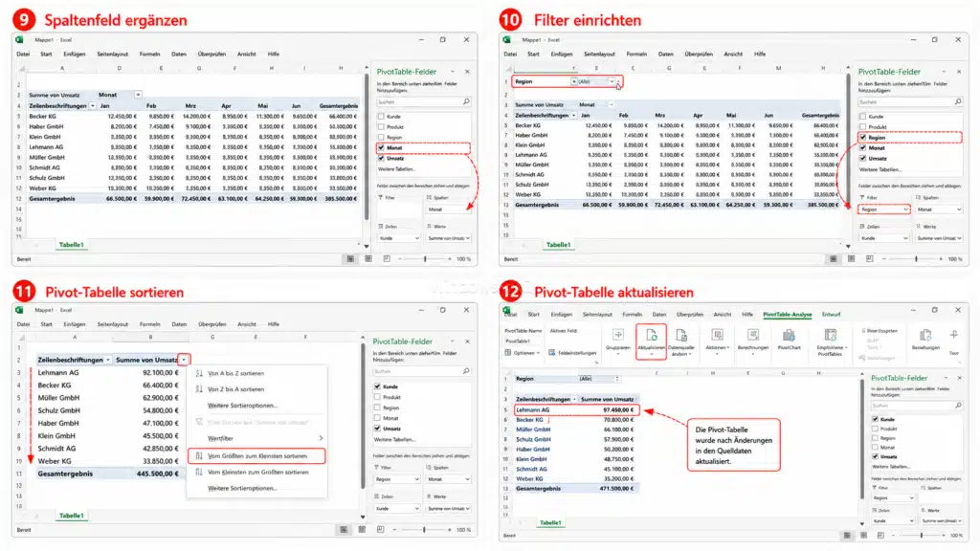Click search magnifier in step 10 PivotTable-Felder
The height and width of the screenshot is (551, 980).
958,101
